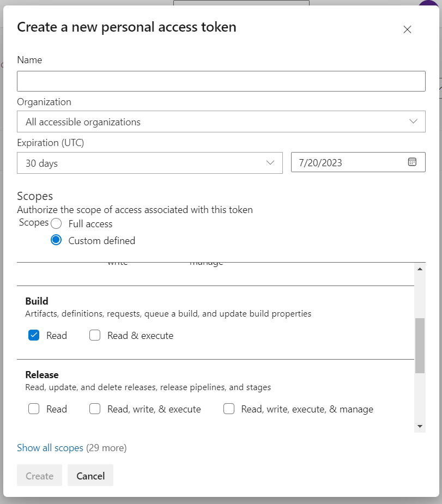
Task: Check Read under Release scope
Action: click(x=34, y=409)
